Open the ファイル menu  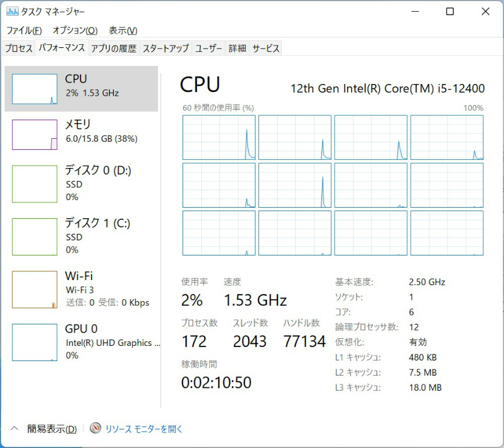24,30
